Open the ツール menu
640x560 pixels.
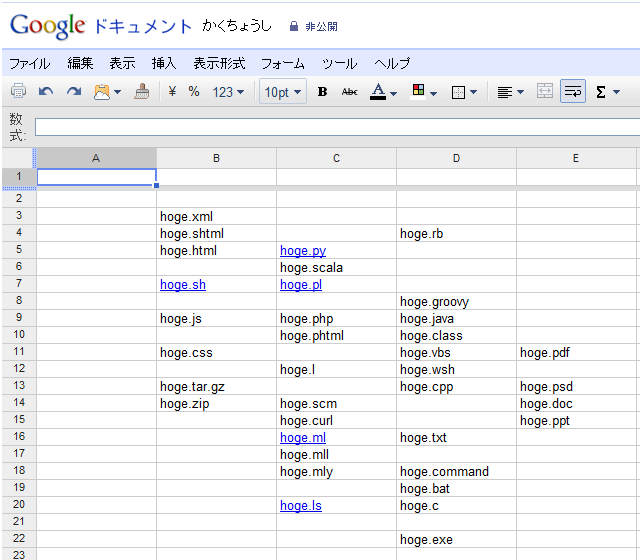339,63
